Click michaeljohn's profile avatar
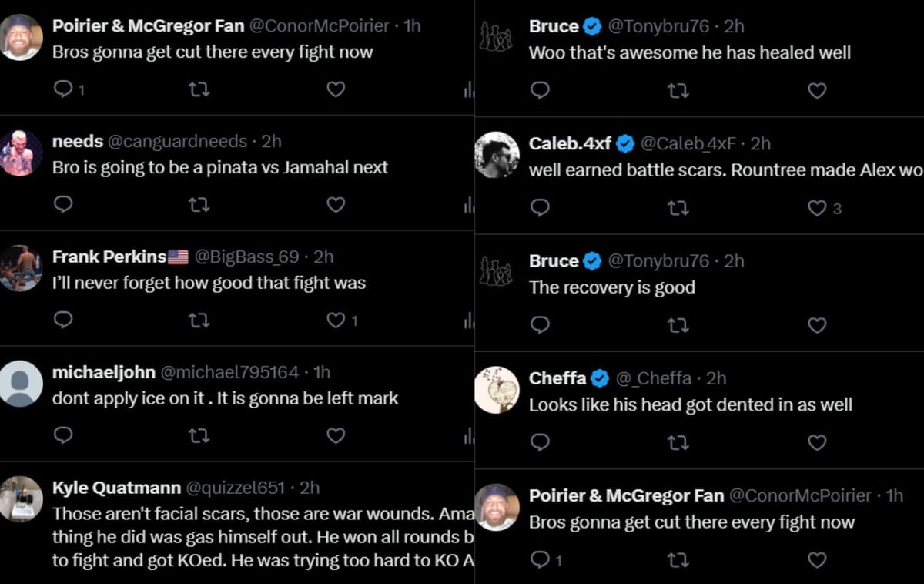 click(21, 383)
